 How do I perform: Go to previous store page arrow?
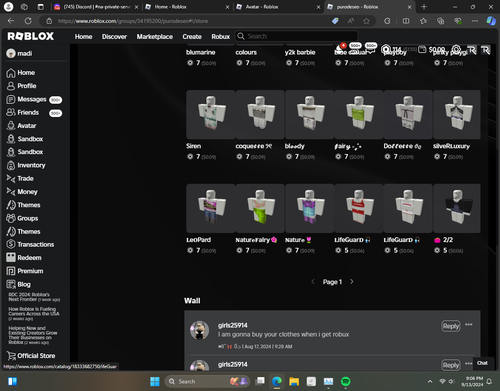click(x=313, y=282)
